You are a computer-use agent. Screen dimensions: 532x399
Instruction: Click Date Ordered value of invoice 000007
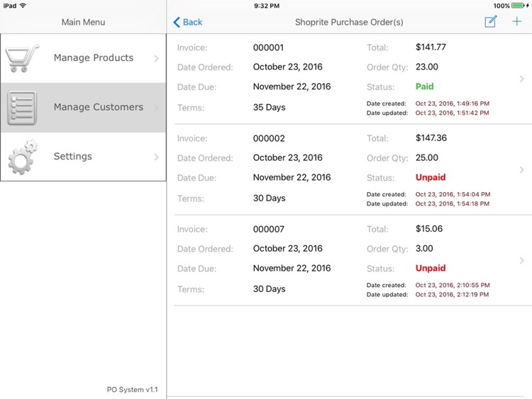pos(288,249)
